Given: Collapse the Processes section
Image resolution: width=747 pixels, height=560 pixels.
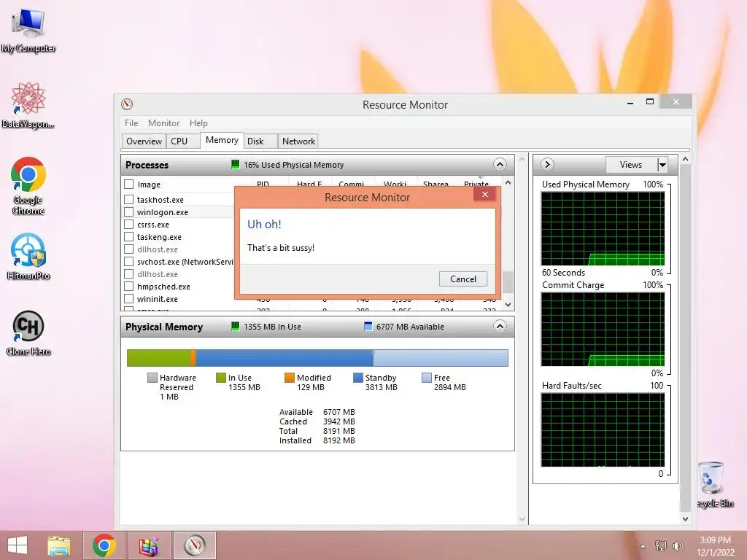Looking at the screenshot, I should point(500,165).
